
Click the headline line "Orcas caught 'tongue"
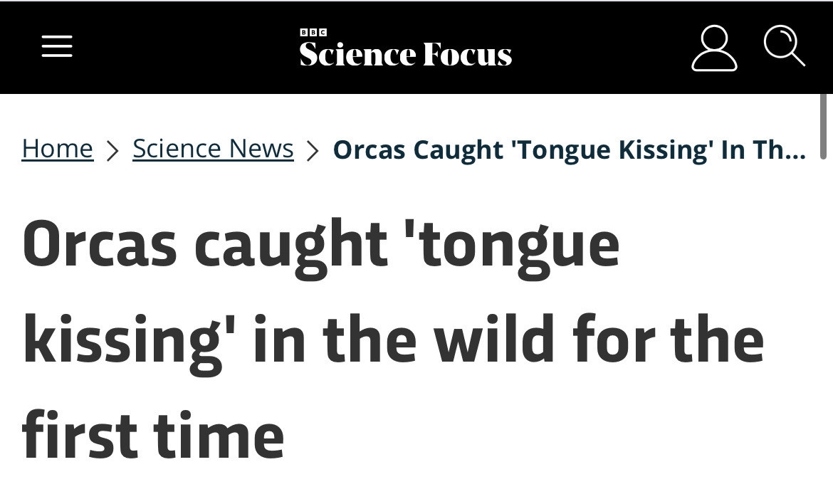click(x=321, y=246)
